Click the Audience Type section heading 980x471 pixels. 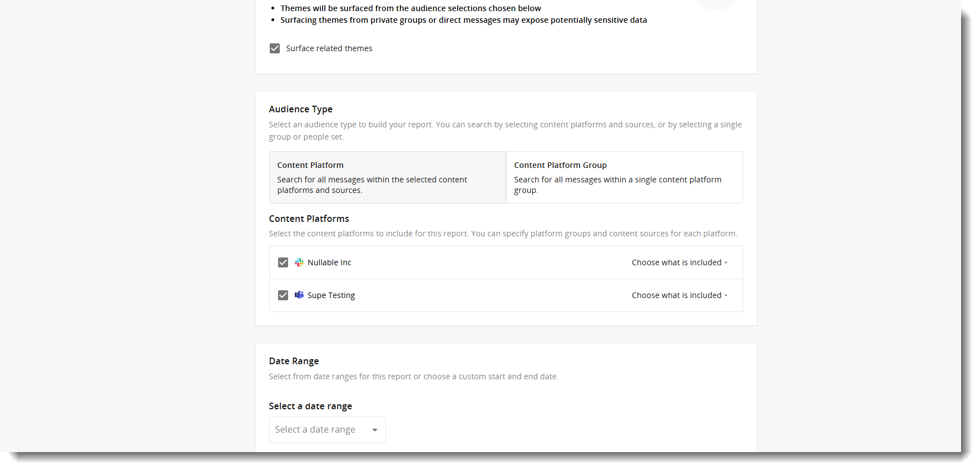pyautogui.click(x=301, y=109)
